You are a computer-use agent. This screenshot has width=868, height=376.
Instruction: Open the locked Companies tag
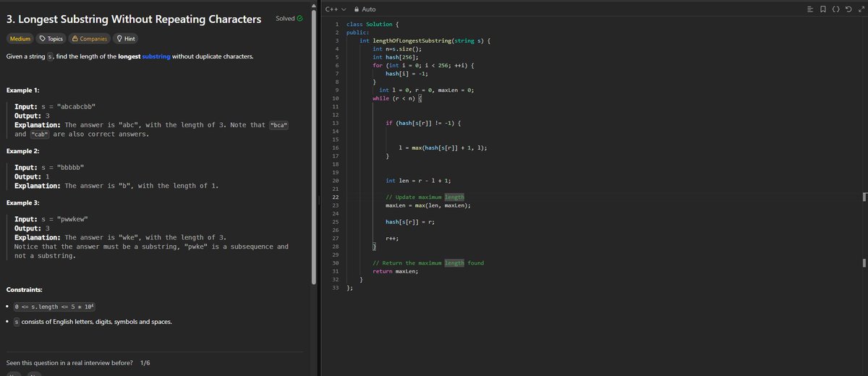coord(90,38)
